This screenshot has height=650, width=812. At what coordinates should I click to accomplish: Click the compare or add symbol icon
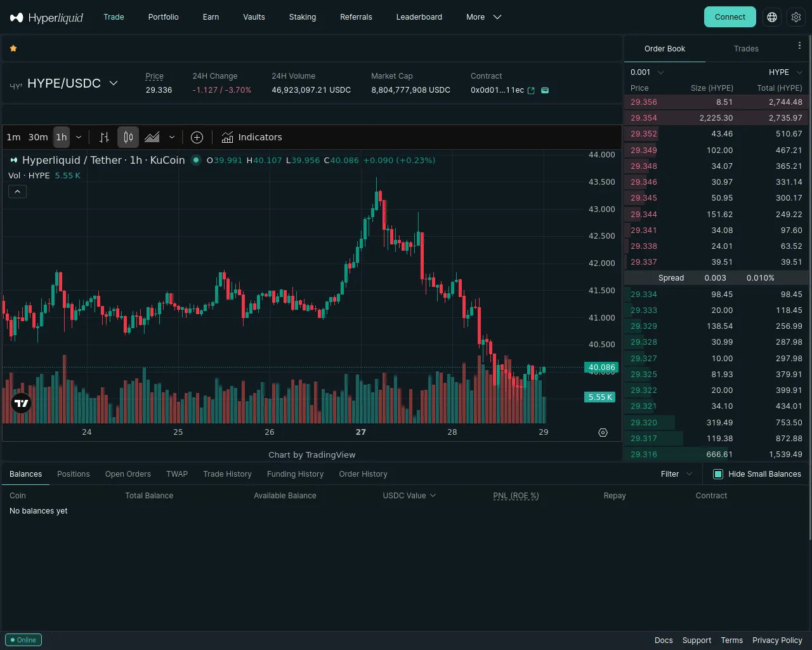pos(197,137)
